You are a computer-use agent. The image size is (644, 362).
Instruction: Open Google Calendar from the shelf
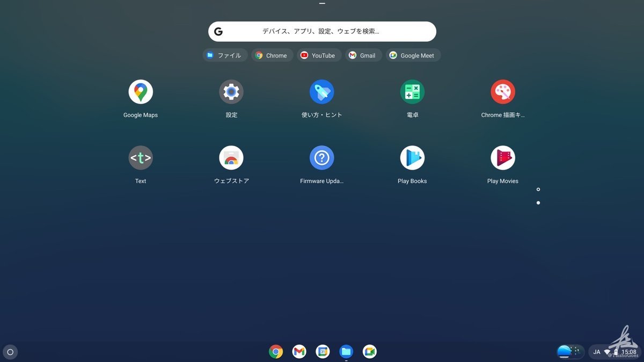click(323, 351)
